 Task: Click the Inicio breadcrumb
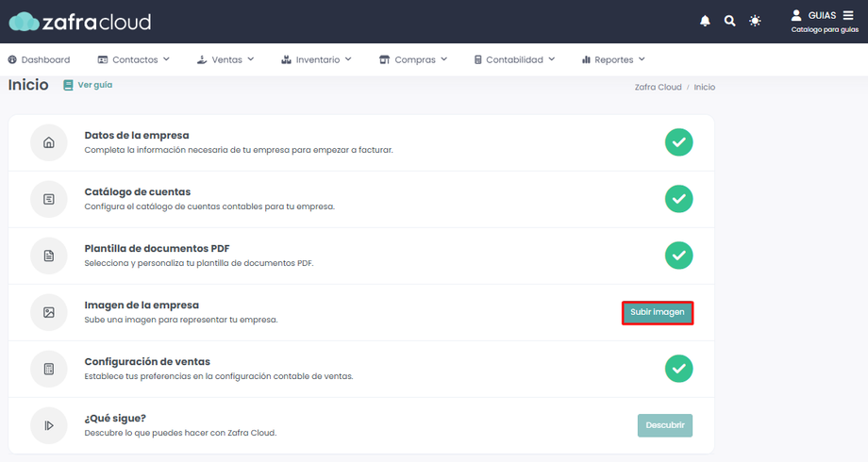click(x=704, y=87)
